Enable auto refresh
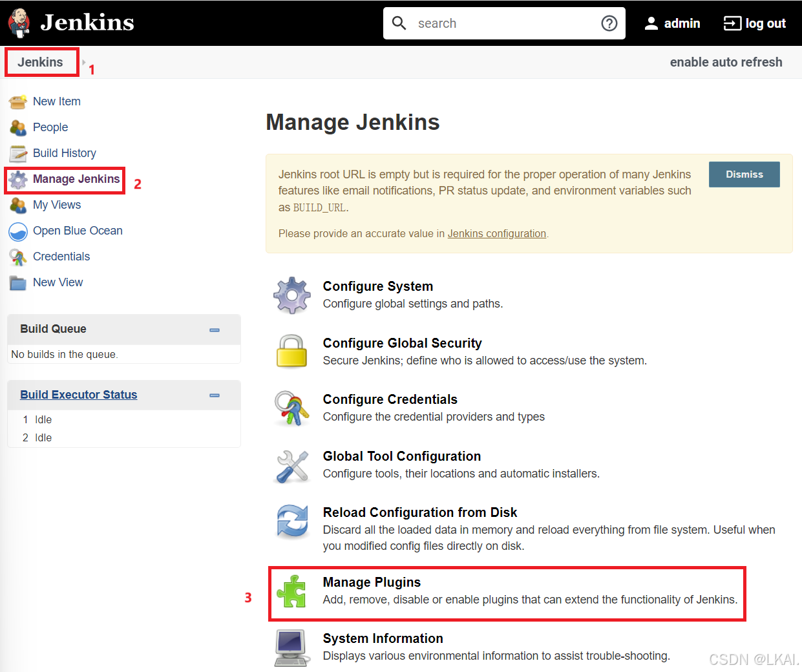Screen dimensions: 802x672 (x=726, y=62)
